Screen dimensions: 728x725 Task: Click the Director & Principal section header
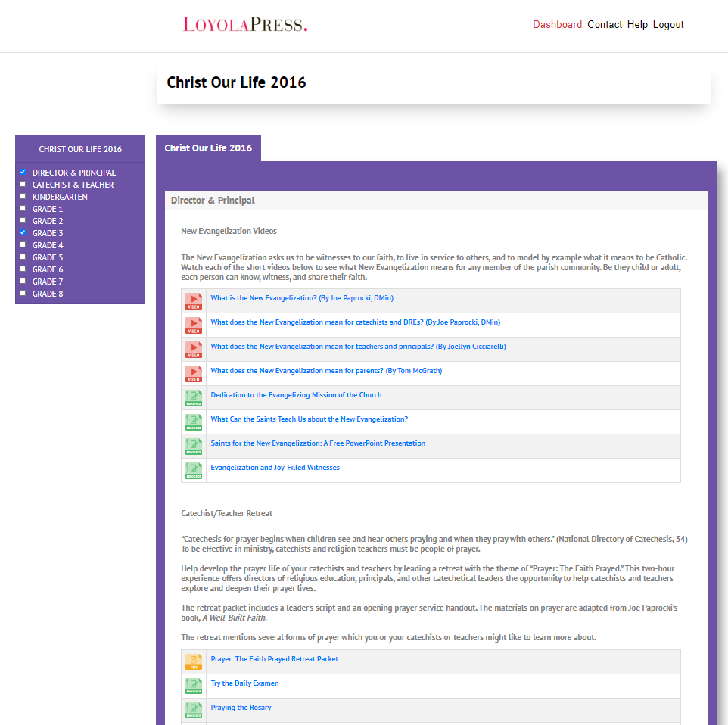coord(437,201)
